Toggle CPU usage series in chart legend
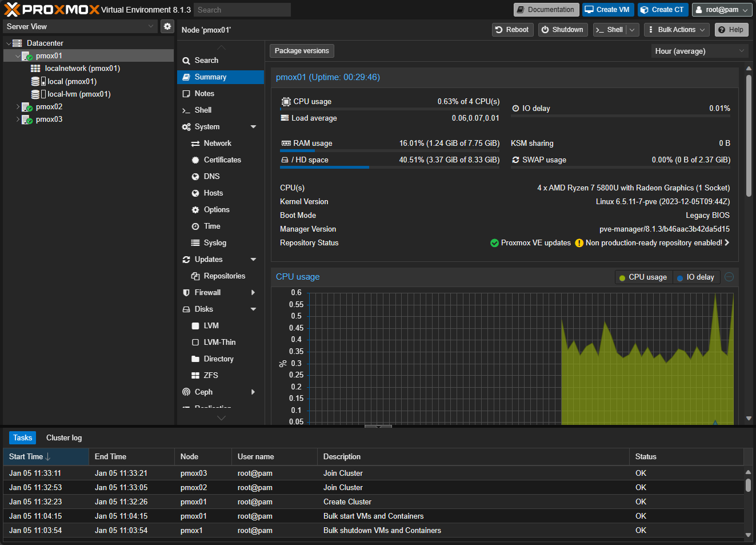 [643, 277]
